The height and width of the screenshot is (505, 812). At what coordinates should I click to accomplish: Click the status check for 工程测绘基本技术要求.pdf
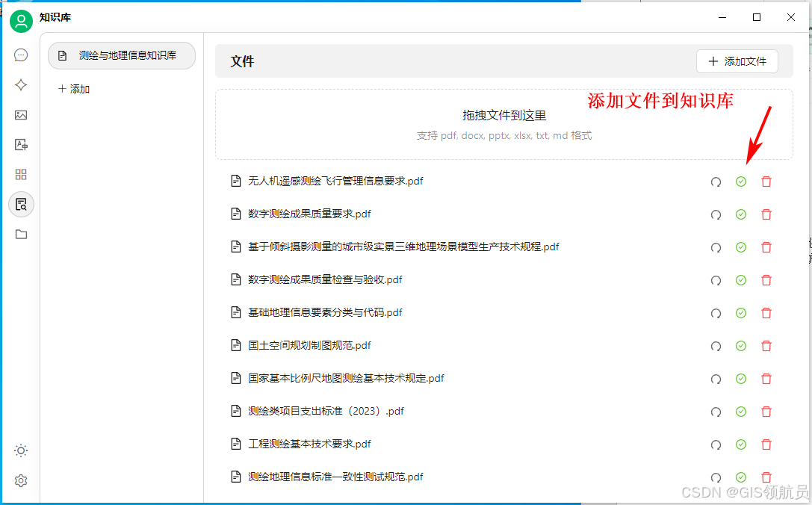[x=741, y=444]
